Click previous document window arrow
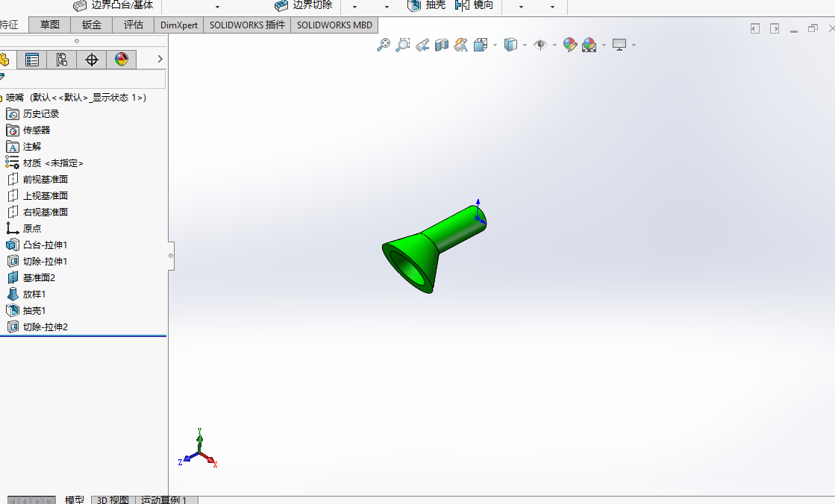The width and height of the screenshot is (835, 504). pyautogui.click(x=754, y=29)
